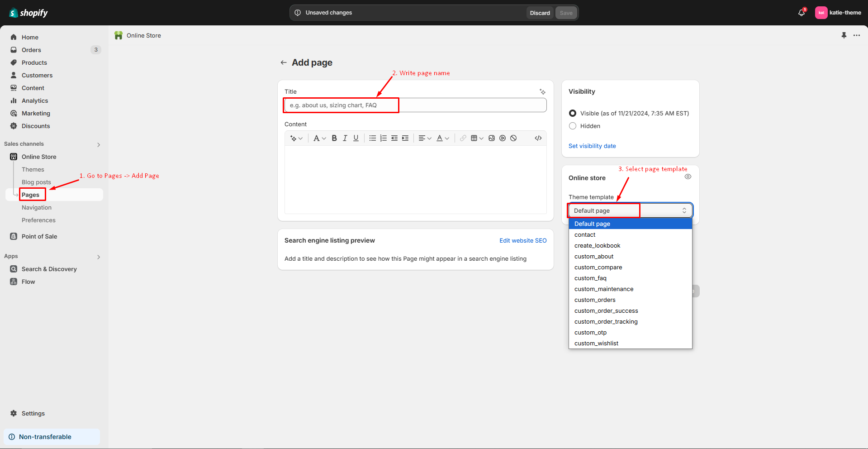Switch editor to HTML code view
This screenshot has height=449, width=868.
coord(538,138)
